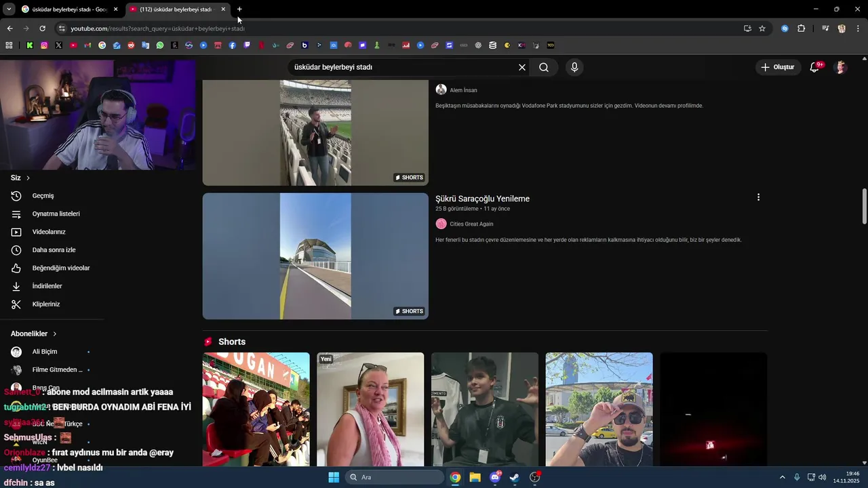Open the short marked Yeni with a woman

[x=370, y=409]
